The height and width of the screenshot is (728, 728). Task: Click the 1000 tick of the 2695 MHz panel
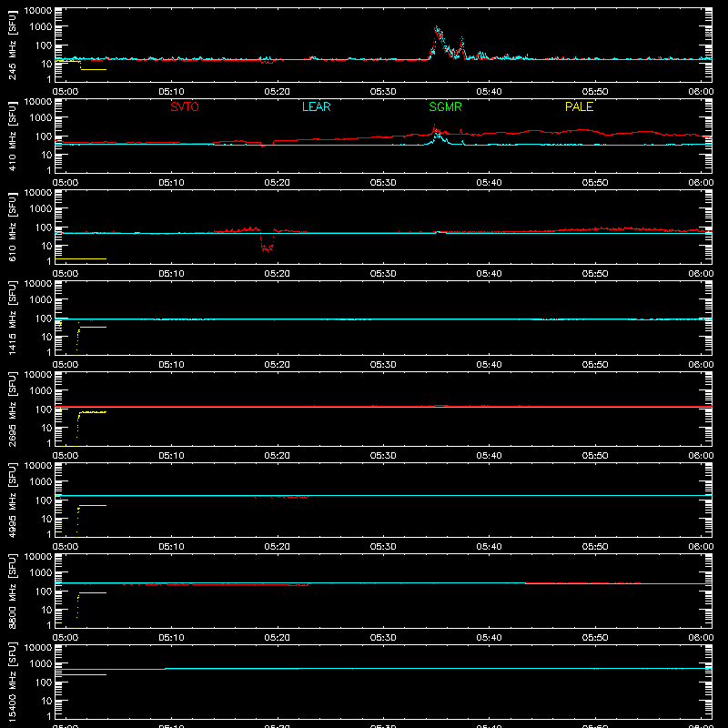(41, 391)
